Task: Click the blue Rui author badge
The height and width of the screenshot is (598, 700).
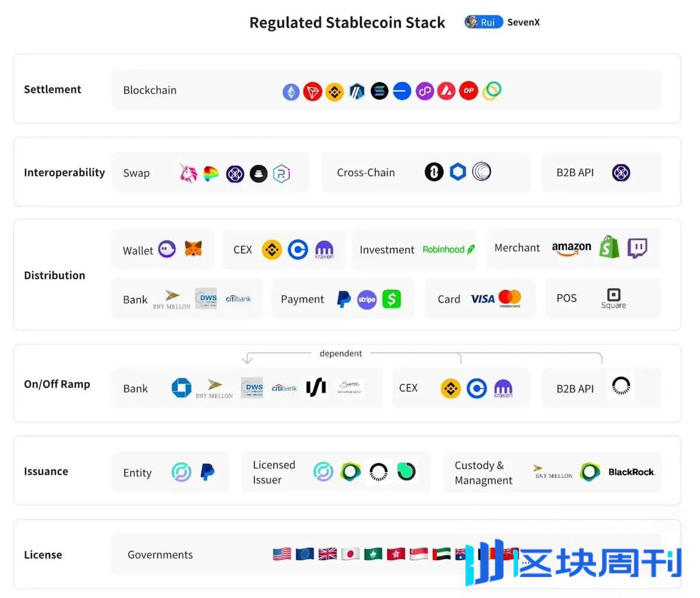Action: 484,22
